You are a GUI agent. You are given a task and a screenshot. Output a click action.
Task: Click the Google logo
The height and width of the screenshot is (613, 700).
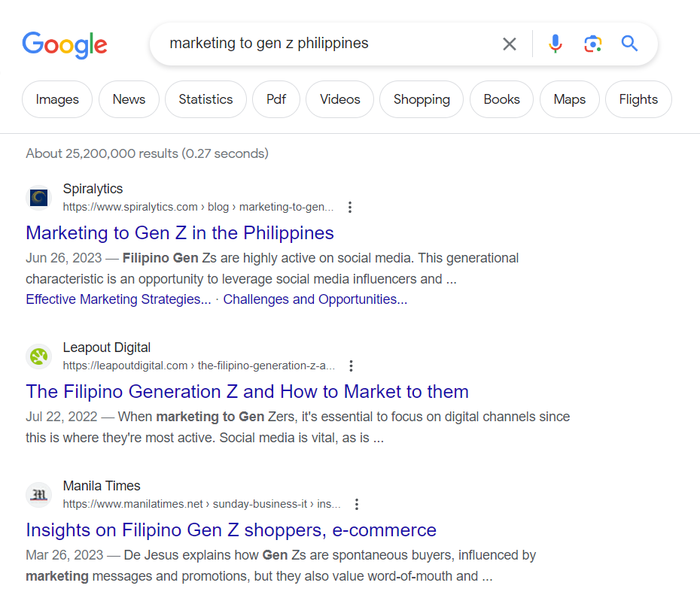[x=65, y=44]
